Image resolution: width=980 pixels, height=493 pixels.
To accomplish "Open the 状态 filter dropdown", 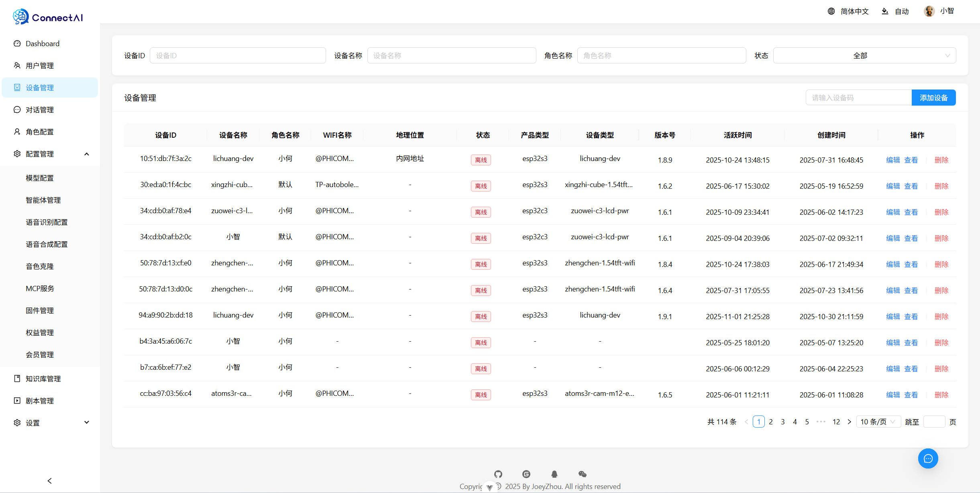I will (864, 55).
